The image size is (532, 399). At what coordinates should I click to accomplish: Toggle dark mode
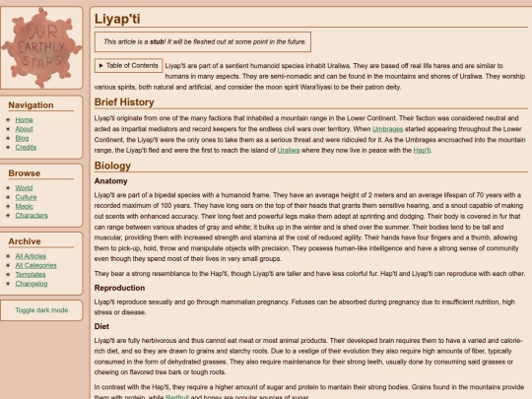click(41, 310)
